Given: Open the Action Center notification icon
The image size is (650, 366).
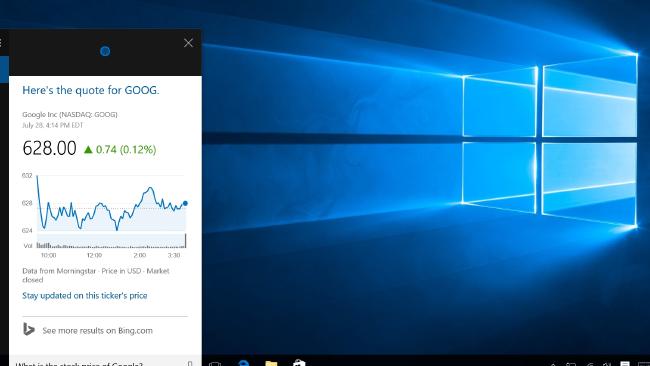Looking at the screenshot, I should 625,364.
